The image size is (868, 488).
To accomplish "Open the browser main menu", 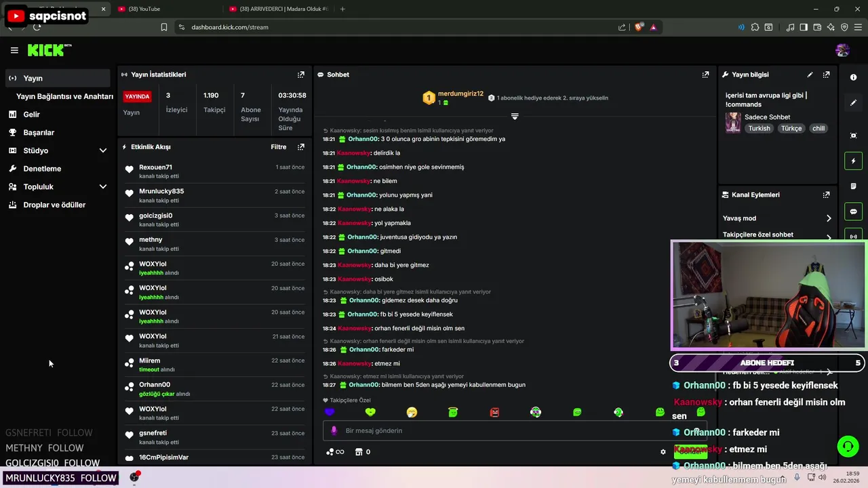I will pyautogui.click(x=858, y=27).
